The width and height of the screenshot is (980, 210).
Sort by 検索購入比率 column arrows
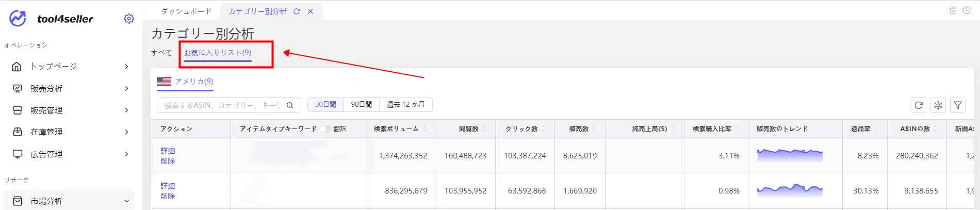(737, 129)
